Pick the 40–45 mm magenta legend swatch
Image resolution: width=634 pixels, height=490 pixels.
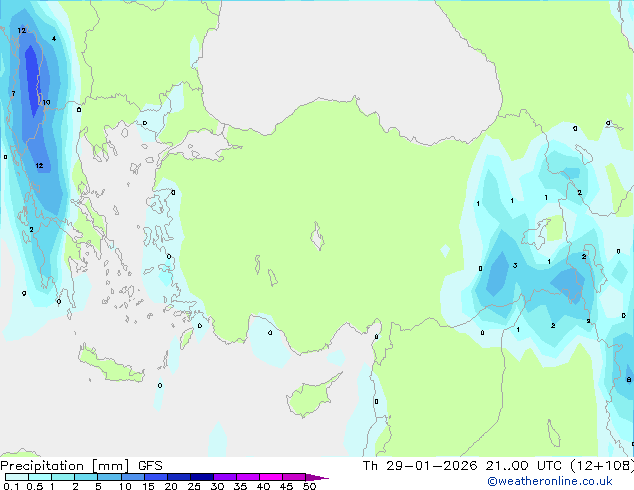[x=271, y=477]
